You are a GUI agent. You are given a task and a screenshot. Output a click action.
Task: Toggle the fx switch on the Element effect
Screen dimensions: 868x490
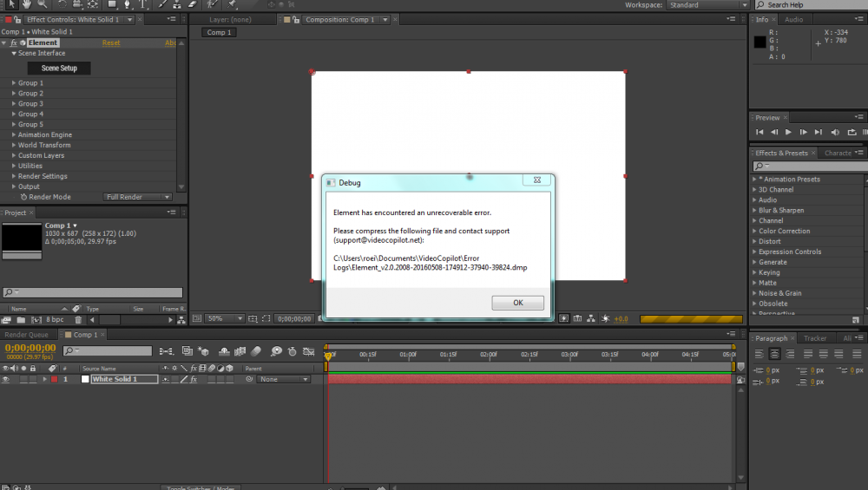tap(14, 42)
